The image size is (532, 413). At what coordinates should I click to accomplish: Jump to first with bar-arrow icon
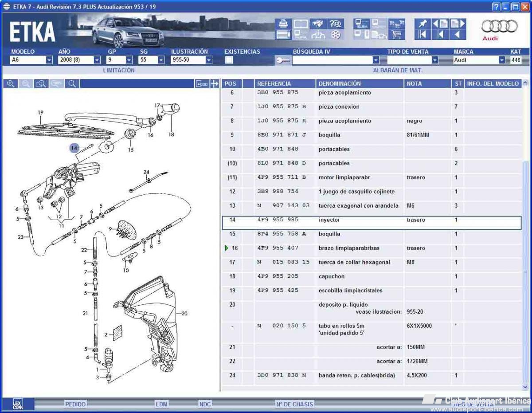click(x=422, y=35)
